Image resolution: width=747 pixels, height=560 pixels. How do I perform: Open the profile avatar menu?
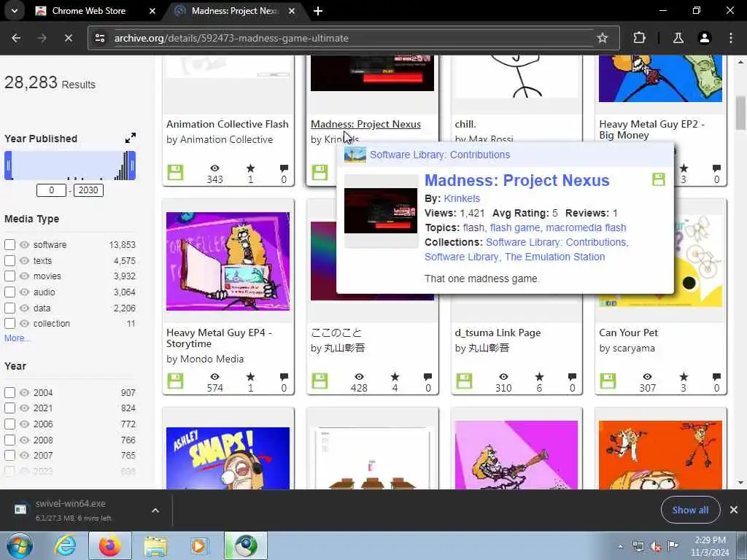pyautogui.click(x=704, y=38)
